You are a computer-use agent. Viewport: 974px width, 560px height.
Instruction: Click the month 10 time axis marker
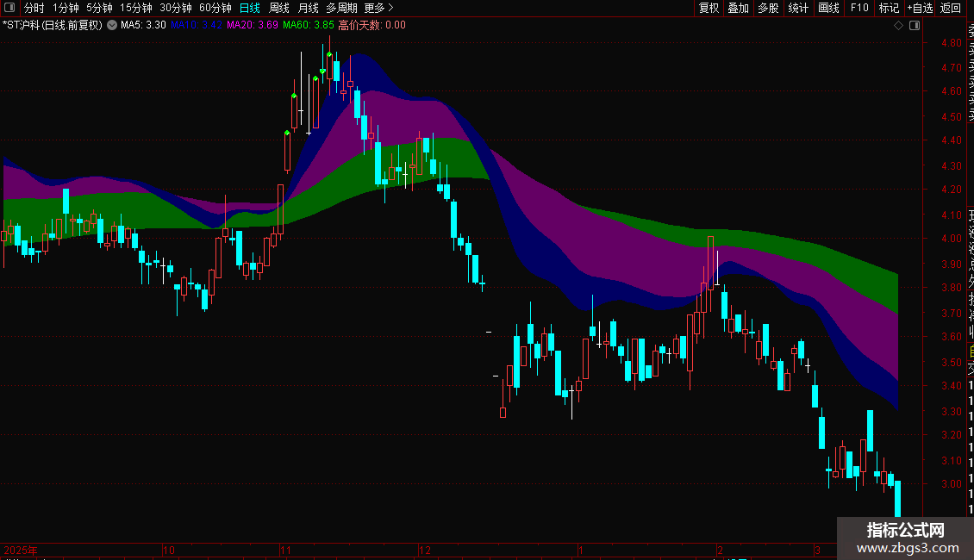168,550
